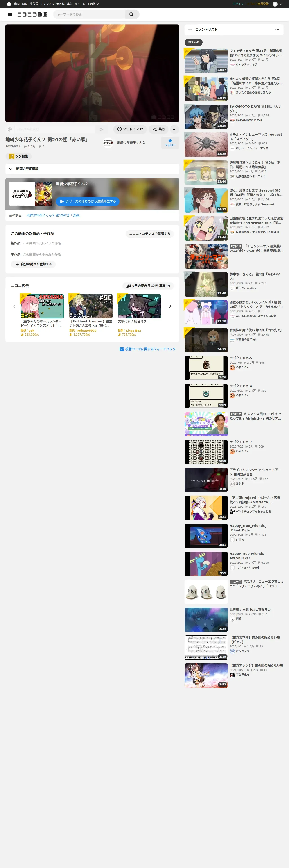Click シリーズのはじめから連続再生する button

click(x=88, y=201)
